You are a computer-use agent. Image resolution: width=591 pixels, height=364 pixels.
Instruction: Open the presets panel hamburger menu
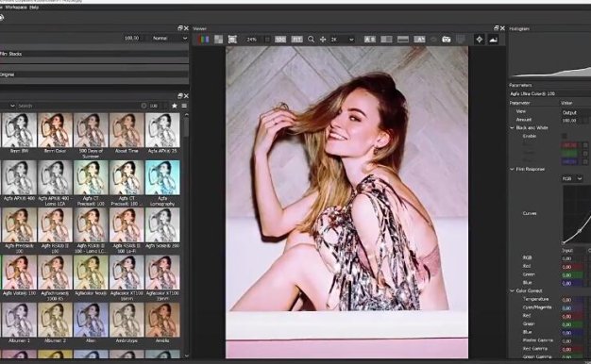184,106
